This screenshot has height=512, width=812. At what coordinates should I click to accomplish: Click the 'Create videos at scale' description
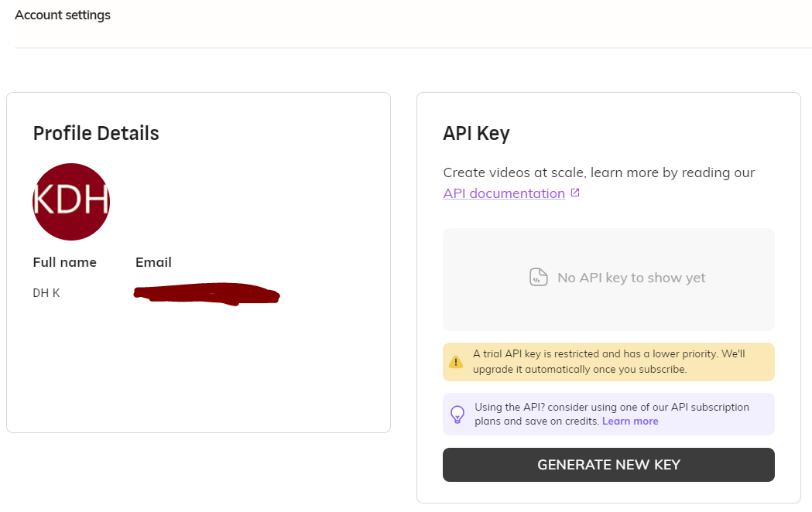pos(599,172)
